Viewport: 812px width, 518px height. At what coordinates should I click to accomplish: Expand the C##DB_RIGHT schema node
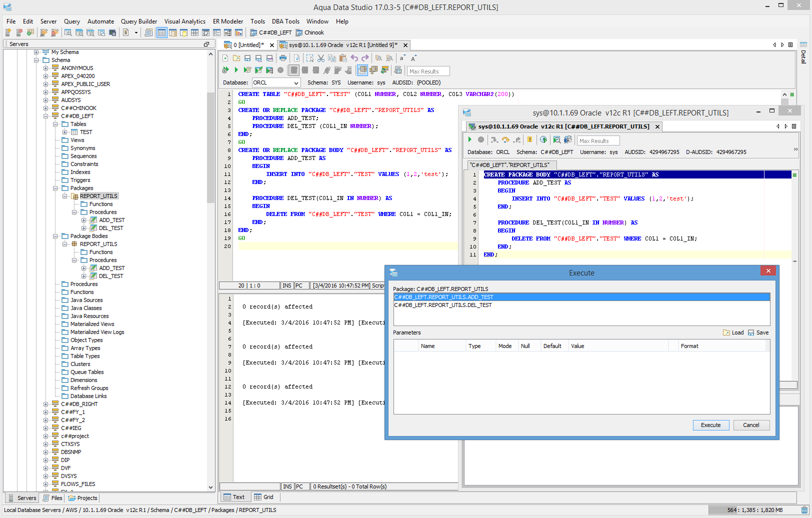coord(45,404)
